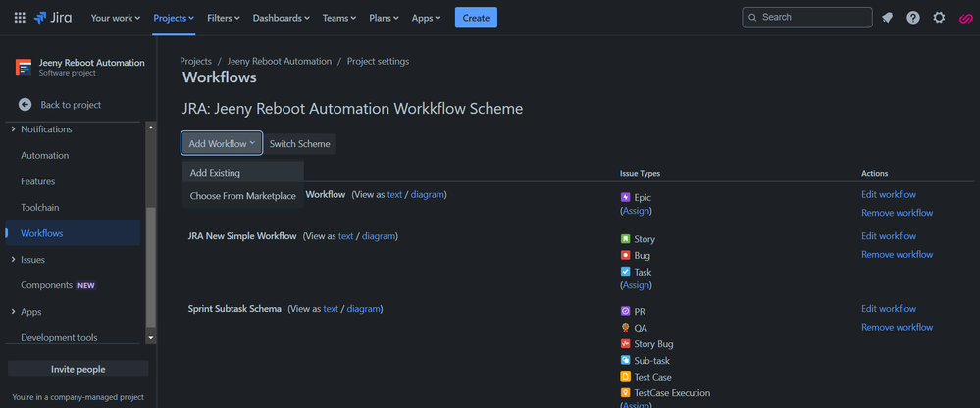The image size is (980, 408).
Task: Click into the Search field
Action: (x=807, y=18)
